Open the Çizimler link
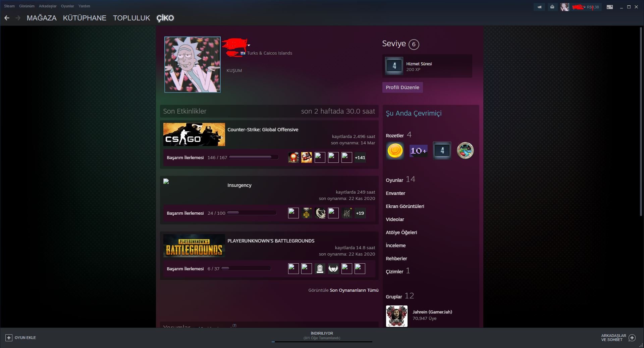This screenshot has width=644, height=348. pyautogui.click(x=398, y=271)
